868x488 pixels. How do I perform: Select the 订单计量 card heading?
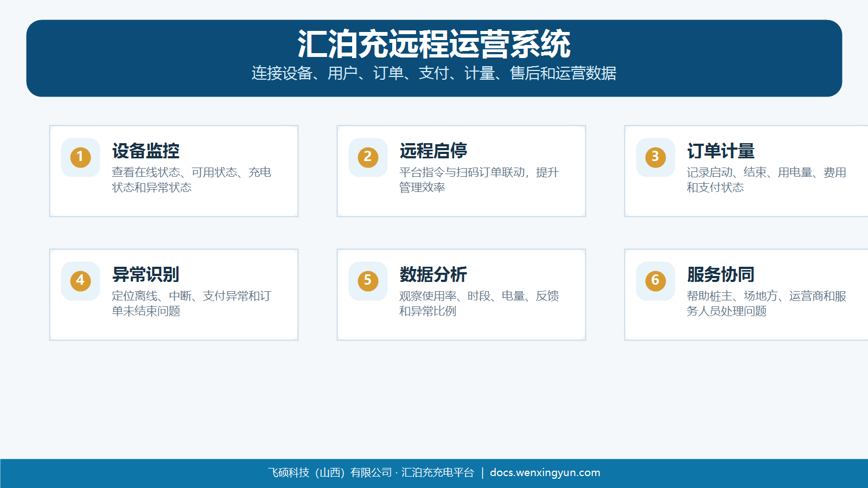tap(720, 151)
